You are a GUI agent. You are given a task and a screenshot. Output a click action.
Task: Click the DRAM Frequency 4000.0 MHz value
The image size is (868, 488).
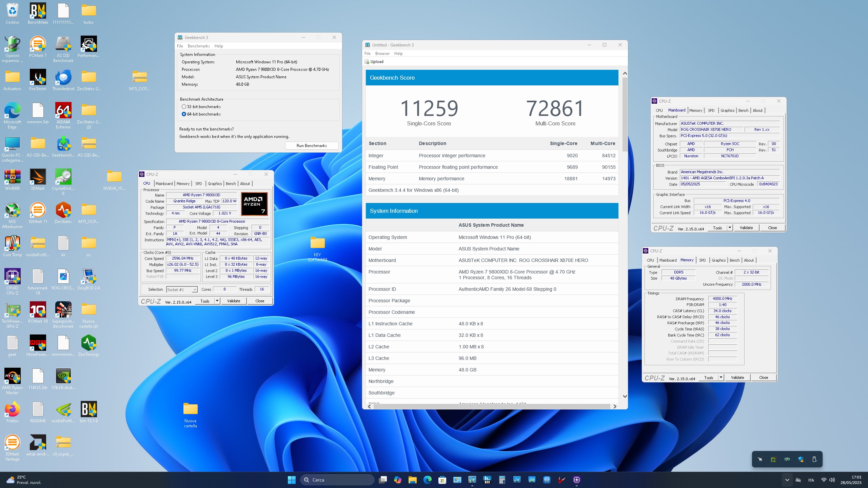(x=722, y=299)
